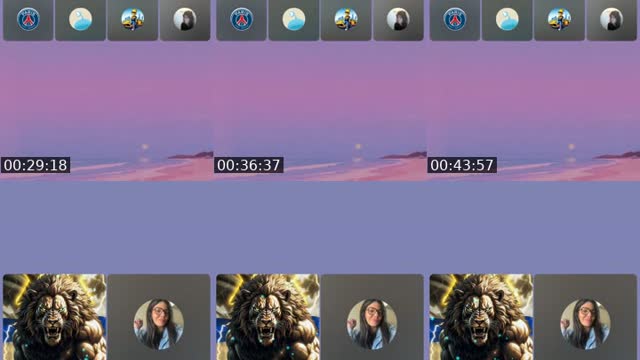Select the PSG logo participant in the 00:29:18 frame
This screenshot has height=360, width=640.
pyautogui.click(x=28, y=19)
